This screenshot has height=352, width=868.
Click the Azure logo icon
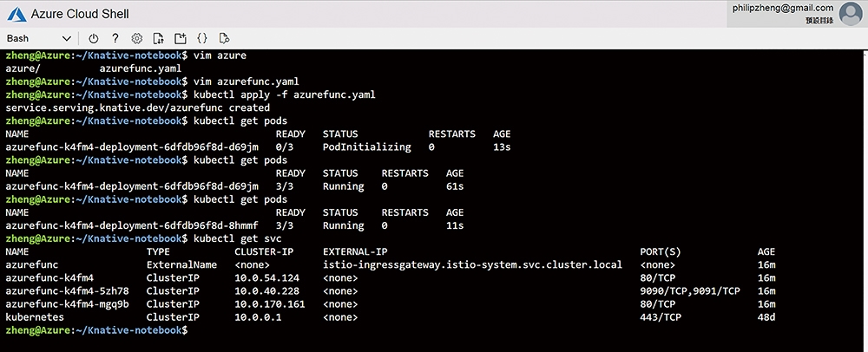(x=16, y=14)
